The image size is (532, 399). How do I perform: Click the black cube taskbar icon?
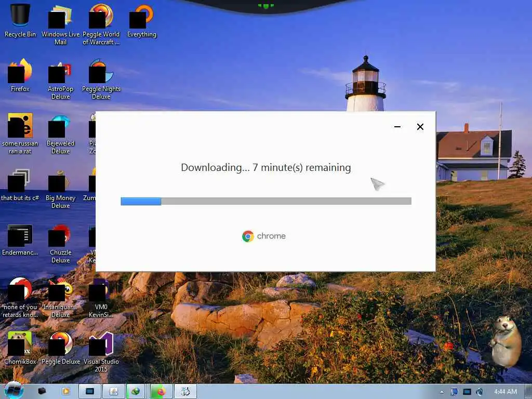[x=42, y=391]
